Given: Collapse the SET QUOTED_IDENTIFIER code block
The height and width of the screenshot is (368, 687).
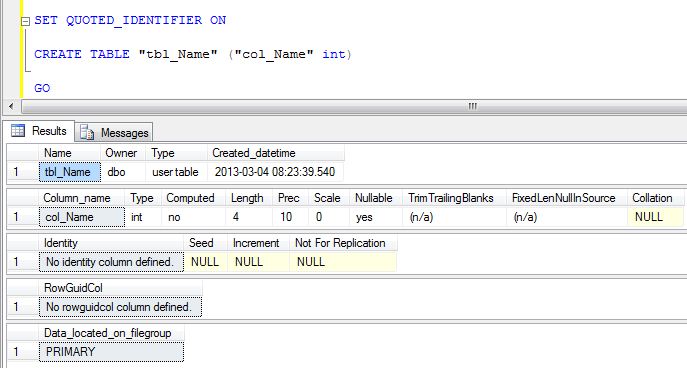Looking at the screenshot, I should [x=25, y=21].
